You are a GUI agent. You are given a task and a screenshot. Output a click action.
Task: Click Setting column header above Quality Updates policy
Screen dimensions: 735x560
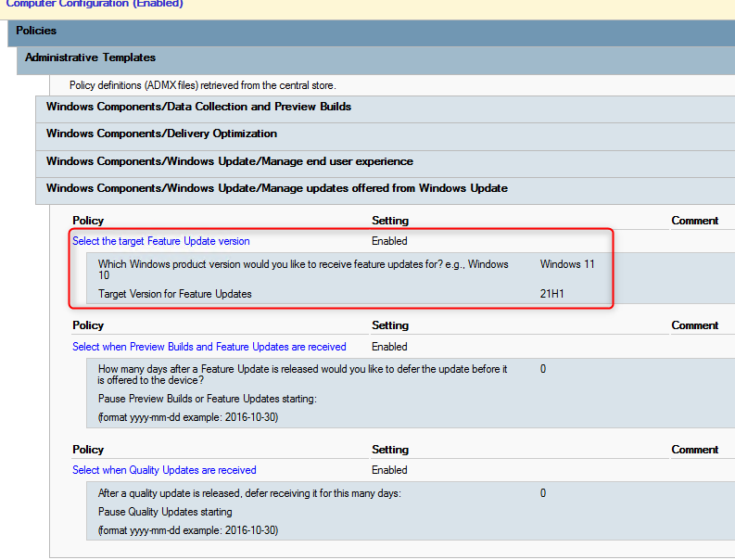click(390, 450)
